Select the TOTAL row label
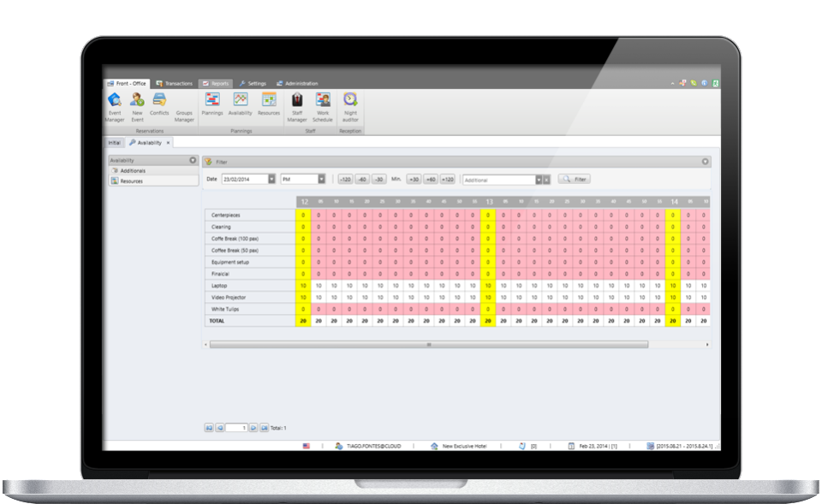Viewport: 822px width, 504px height. tap(217, 321)
